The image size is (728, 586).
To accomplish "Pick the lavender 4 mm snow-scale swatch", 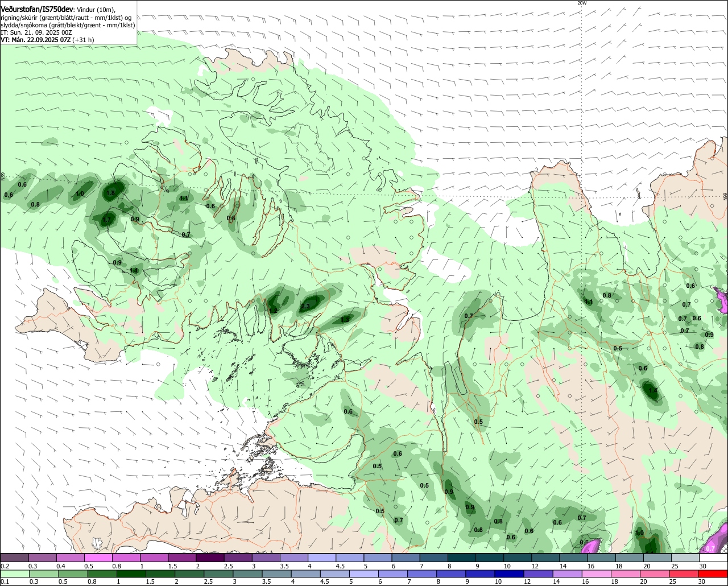I will coord(322,558).
